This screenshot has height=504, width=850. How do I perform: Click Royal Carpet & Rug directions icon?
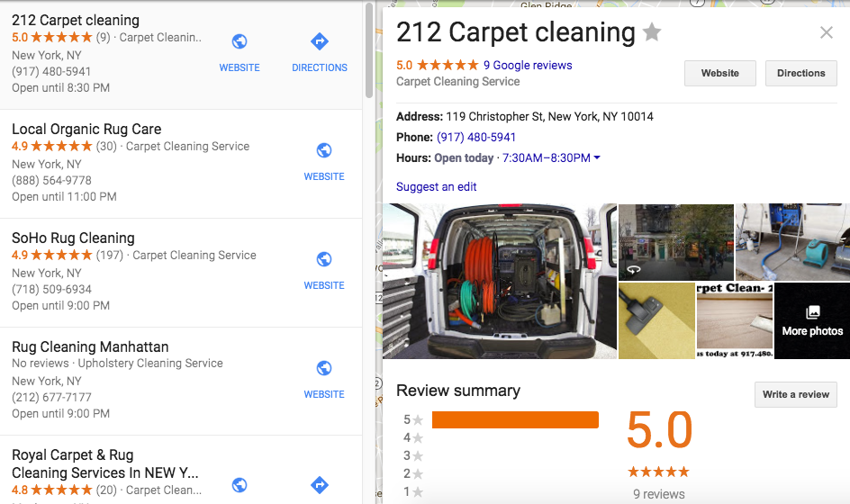(x=320, y=485)
